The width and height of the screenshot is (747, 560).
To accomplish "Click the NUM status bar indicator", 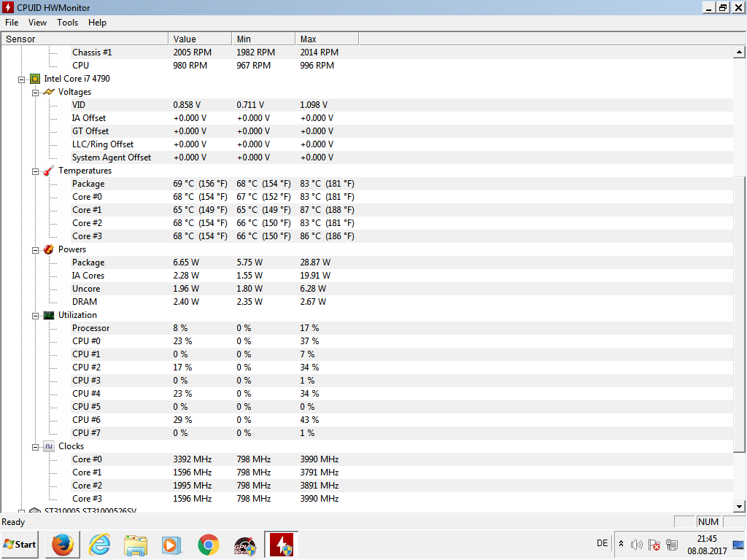I will [708, 522].
